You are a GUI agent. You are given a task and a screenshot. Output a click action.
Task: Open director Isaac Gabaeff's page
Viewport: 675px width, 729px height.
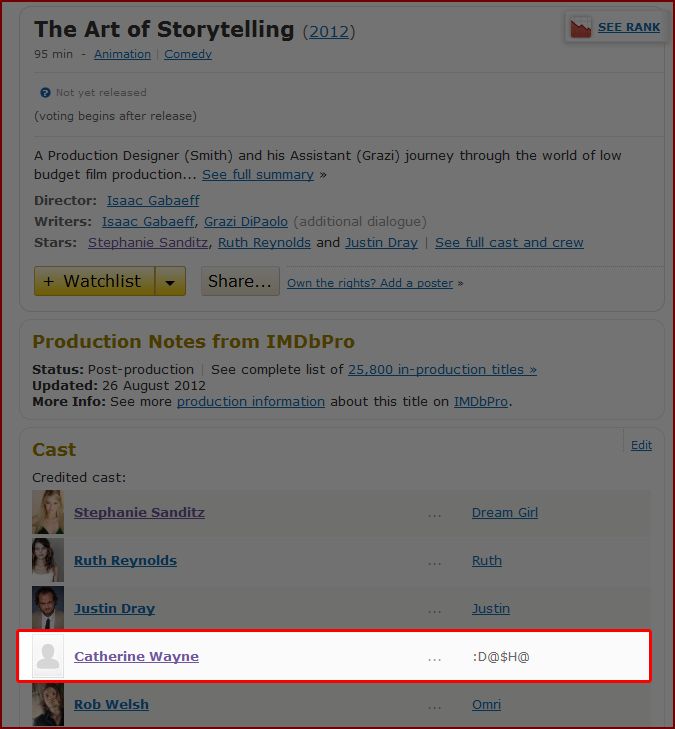[153, 200]
